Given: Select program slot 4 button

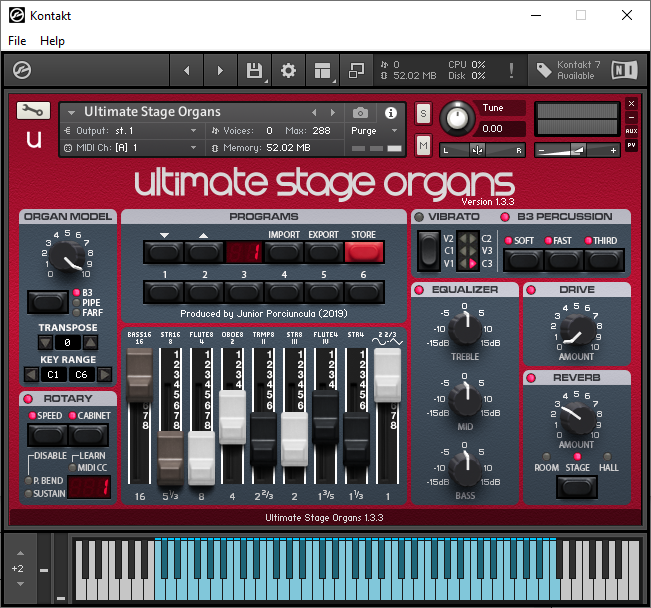Looking at the screenshot, I should (284, 292).
